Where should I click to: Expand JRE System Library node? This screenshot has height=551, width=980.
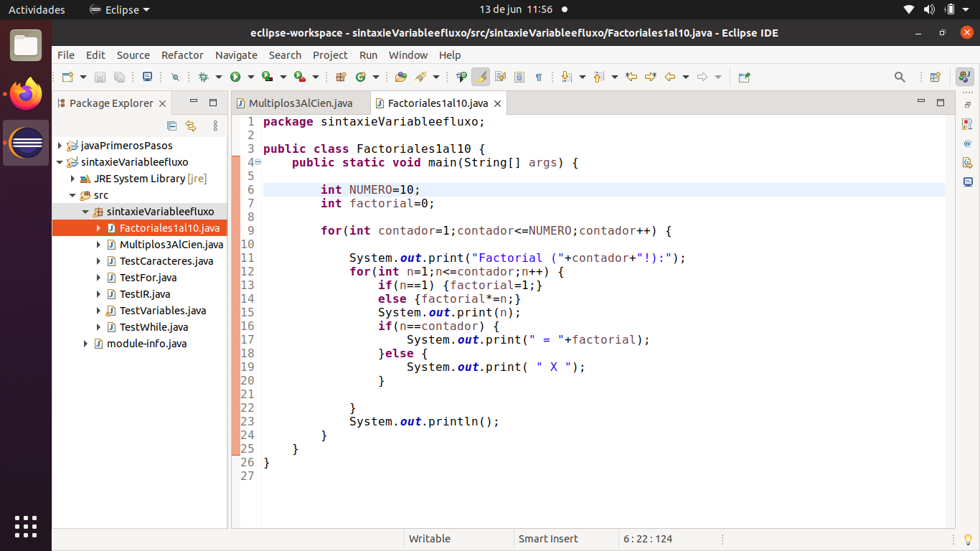point(72,179)
